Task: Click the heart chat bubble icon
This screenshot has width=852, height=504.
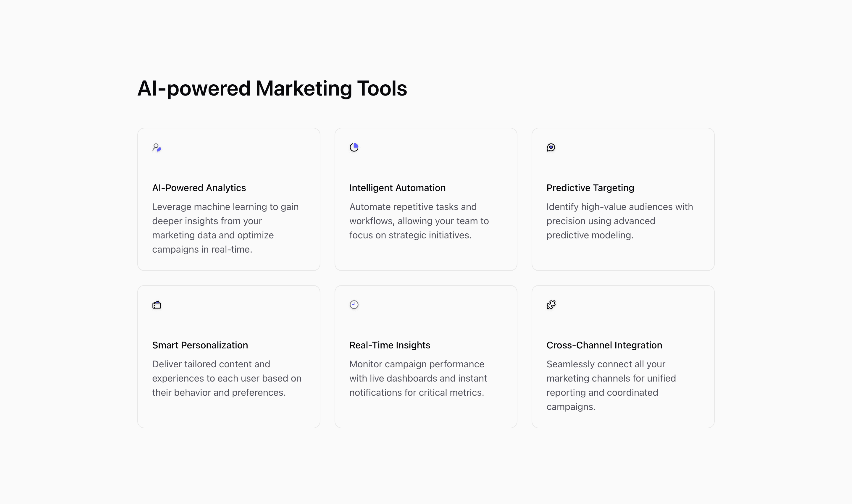Action: pyautogui.click(x=551, y=147)
